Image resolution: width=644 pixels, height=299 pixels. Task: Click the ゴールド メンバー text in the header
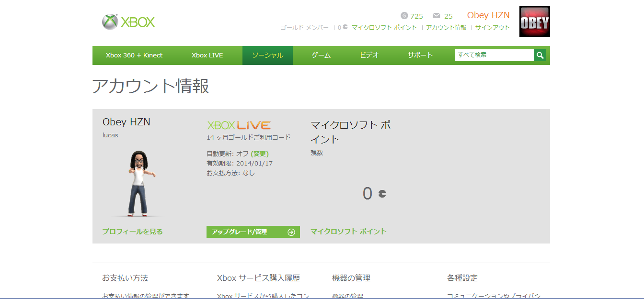304,28
